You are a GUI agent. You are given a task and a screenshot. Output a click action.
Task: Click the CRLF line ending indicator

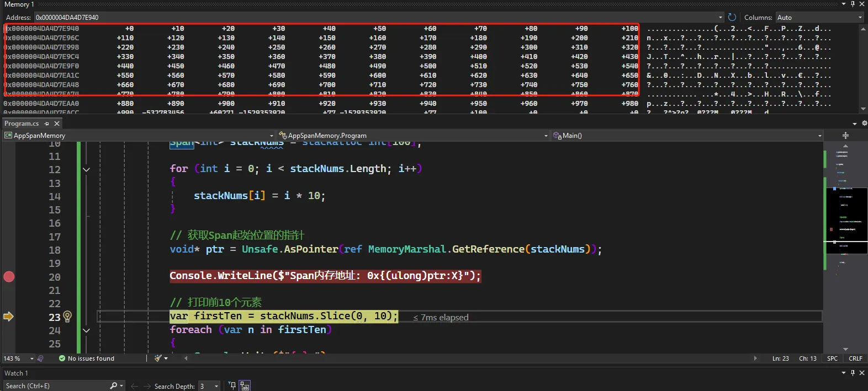(855, 358)
